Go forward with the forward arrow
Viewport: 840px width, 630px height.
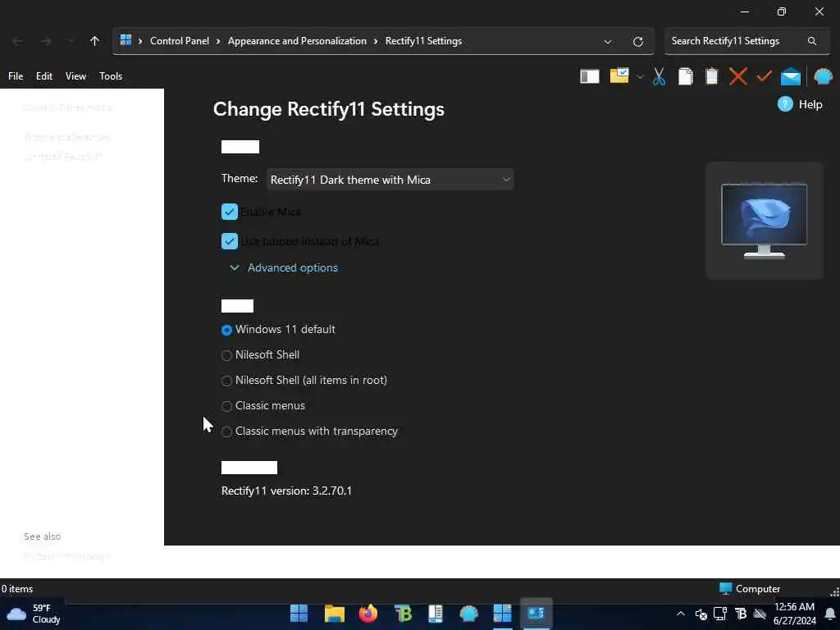46,41
